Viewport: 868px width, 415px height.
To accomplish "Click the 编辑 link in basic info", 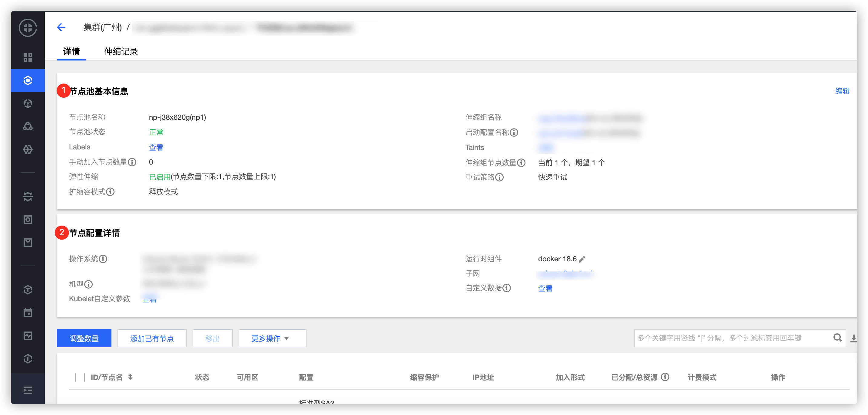I will [842, 91].
